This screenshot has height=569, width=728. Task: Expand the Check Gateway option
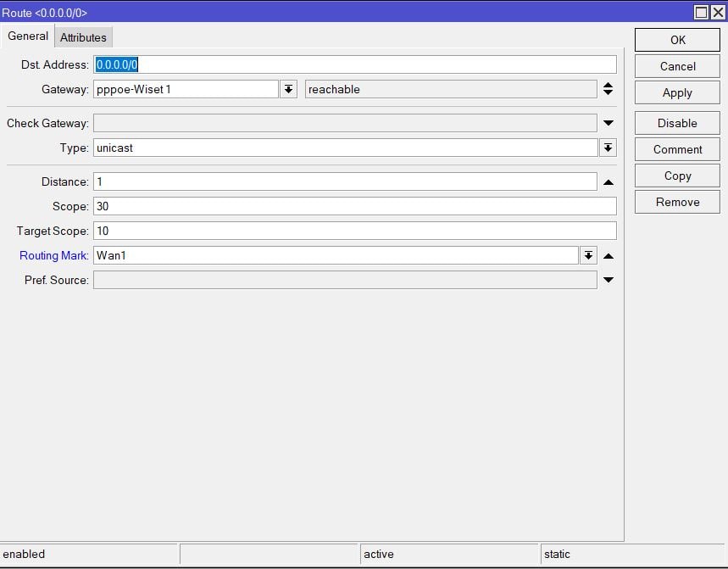coord(609,123)
